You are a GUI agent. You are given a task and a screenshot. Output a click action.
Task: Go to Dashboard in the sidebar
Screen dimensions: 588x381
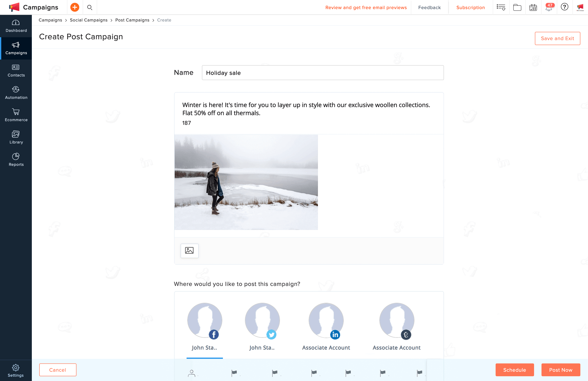16,26
